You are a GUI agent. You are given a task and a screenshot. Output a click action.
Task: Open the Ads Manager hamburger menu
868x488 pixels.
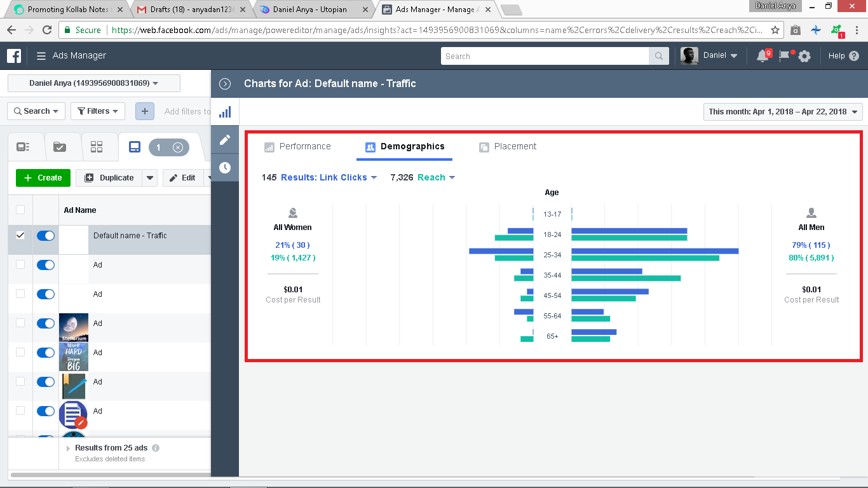pos(41,56)
